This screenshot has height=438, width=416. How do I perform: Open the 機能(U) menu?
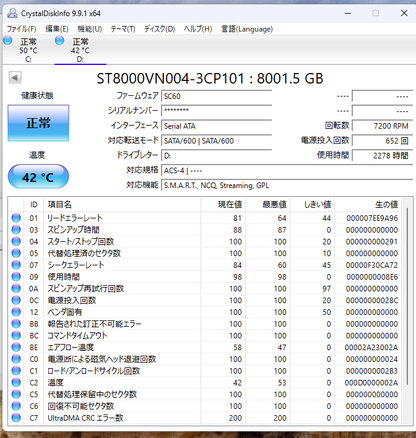pos(90,29)
